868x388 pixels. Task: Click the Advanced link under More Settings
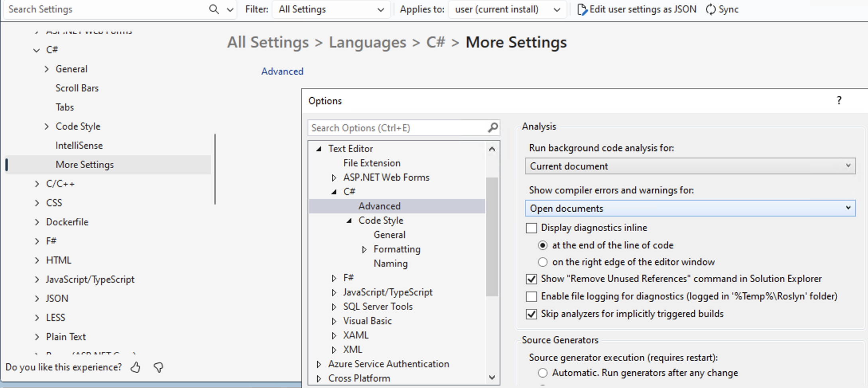[282, 71]
